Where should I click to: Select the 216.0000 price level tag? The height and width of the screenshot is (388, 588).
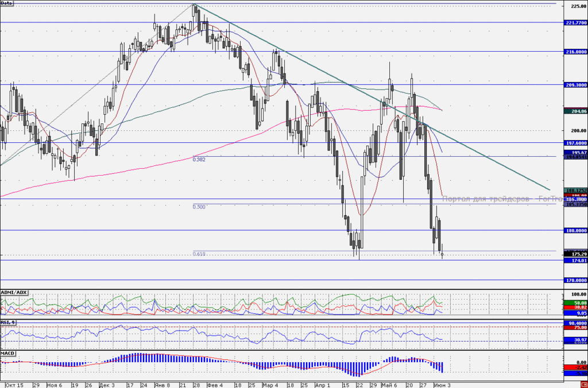click(575, 52)
